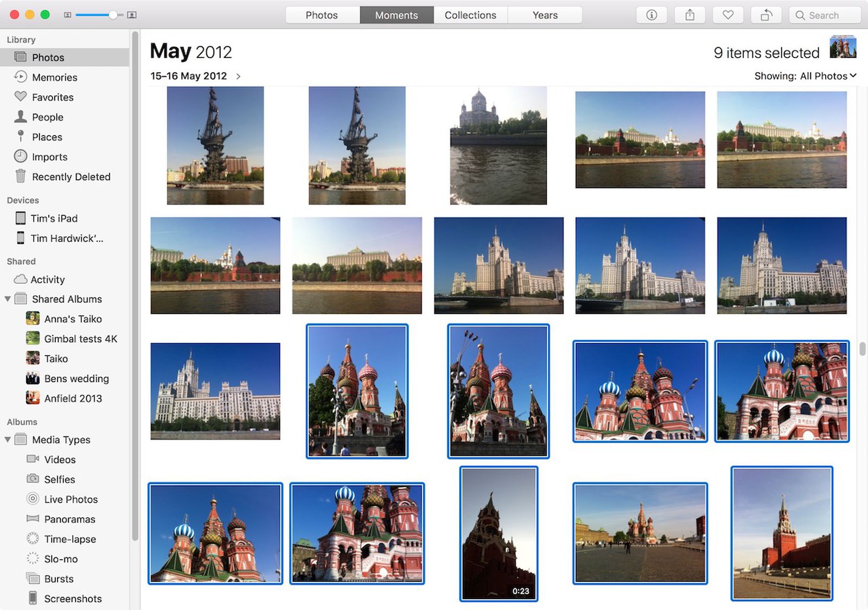The height and width of the screenshot is (610, 868).
Task: Click inside the Search field
Action: pyautogui.click(x=825, y=15)
